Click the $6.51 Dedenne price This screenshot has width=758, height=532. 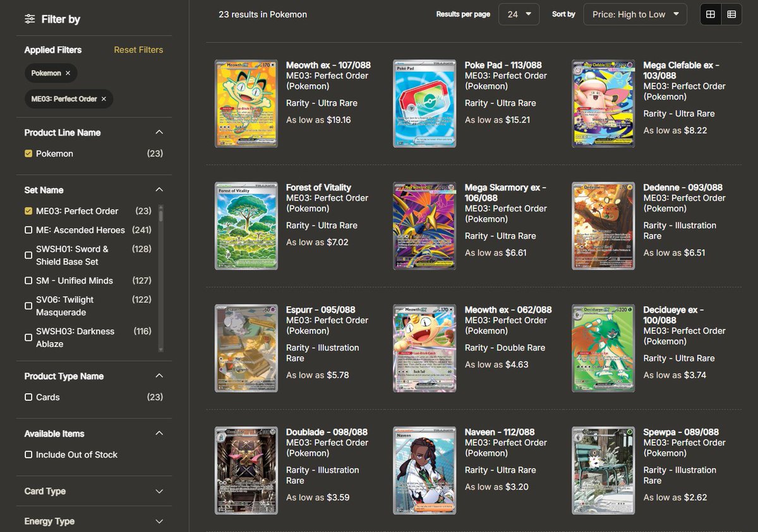point(695,253)
